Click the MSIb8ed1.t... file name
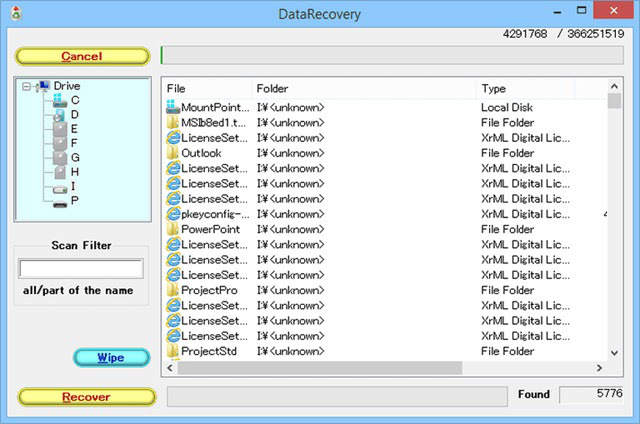Screen dimensions: 640x424 (x=213, y=122)
